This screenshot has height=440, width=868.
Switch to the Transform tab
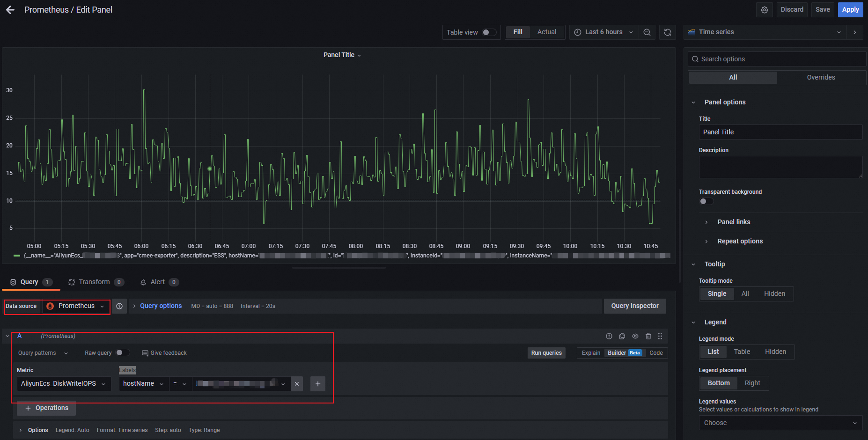click(x=96, y=282)
